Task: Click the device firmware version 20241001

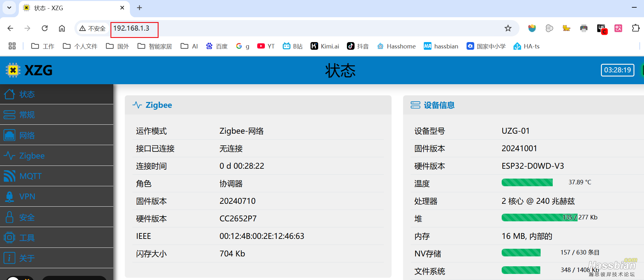Action: click(x=519, y=148)
